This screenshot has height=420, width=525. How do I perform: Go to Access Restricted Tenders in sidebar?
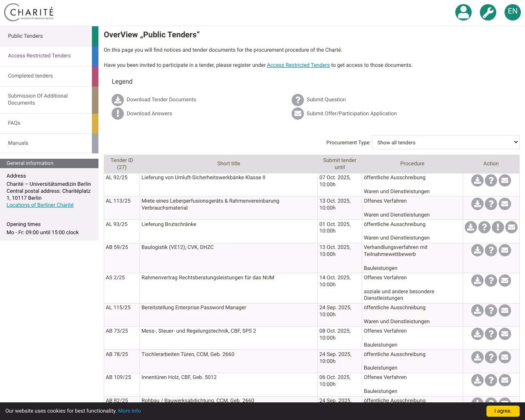tap(49, 56)
